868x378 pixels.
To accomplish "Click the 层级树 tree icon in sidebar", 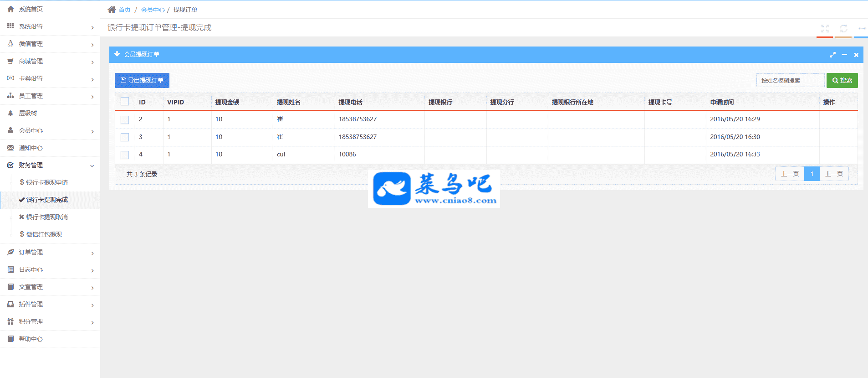I will 10,113.
